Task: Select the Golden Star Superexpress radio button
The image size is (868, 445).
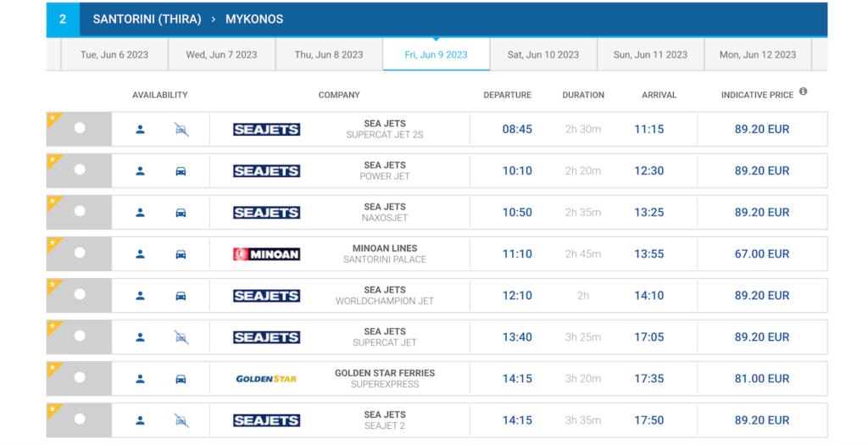Action: pyautogui.click(x=80, y=377)
